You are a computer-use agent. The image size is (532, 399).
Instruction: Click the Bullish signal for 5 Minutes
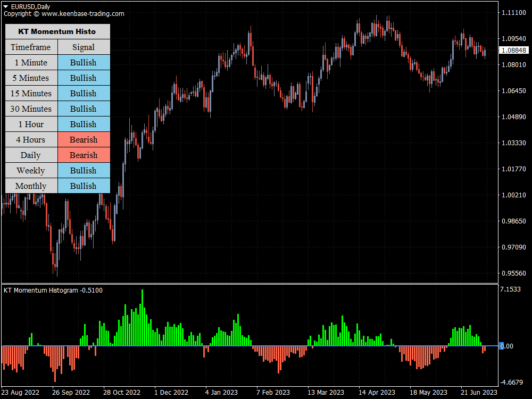coord(84,78)
